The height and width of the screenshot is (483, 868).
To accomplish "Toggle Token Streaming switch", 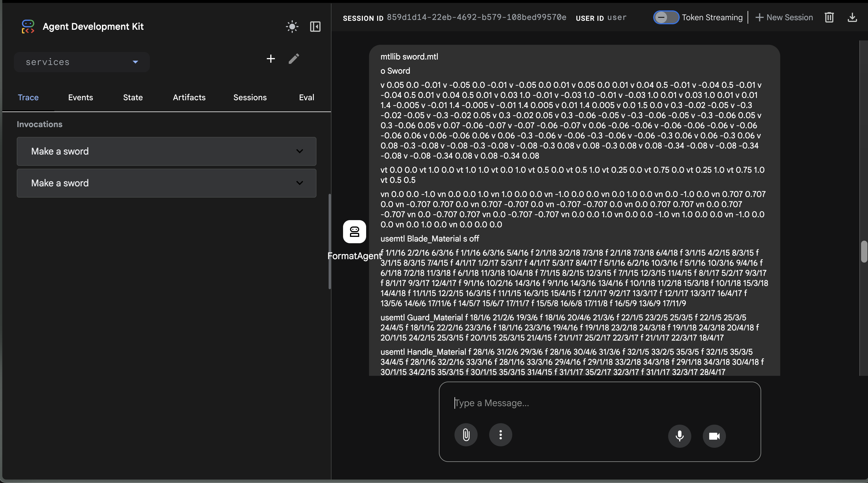I will pos(666,18).
